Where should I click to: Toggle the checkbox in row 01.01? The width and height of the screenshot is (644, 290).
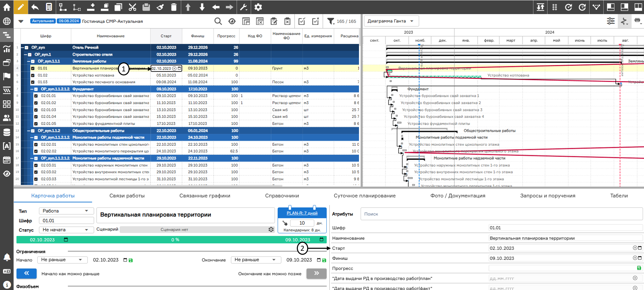(x=33, y=68)
